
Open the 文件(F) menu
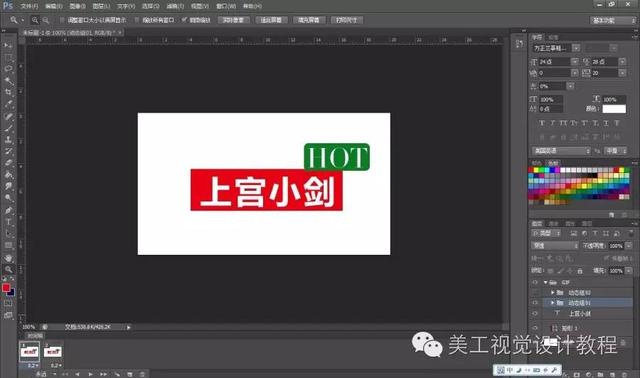click(x=29, y=6)
